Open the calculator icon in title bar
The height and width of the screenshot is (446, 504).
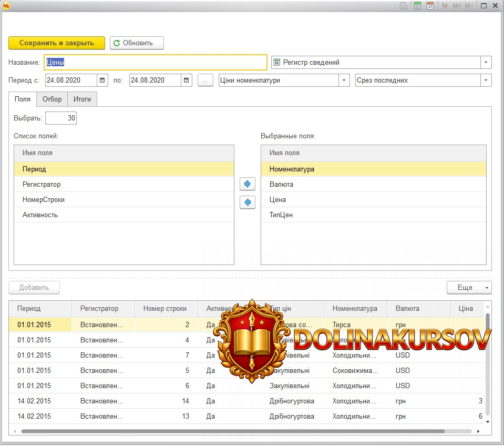pyautogui.click(x=417, y=6)
